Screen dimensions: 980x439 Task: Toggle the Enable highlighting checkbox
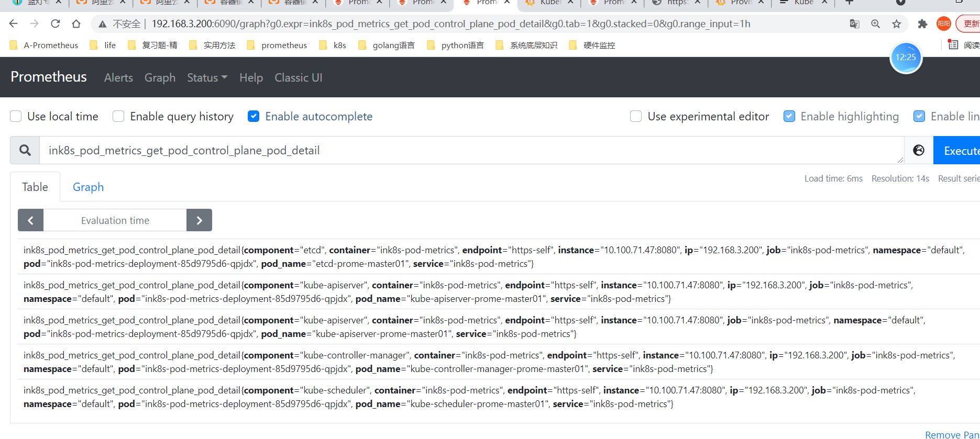pos(789,116)
